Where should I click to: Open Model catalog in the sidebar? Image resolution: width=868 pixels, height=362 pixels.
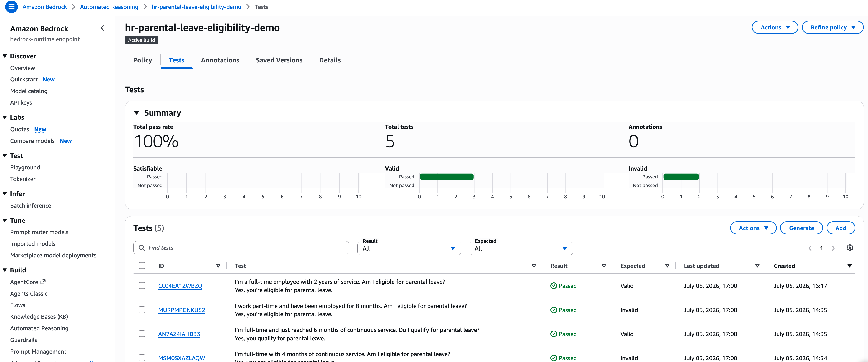point(29,91)
